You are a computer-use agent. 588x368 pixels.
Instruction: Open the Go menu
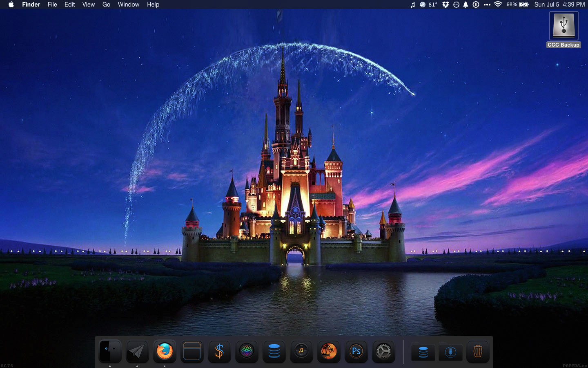[x=107, y=4]
